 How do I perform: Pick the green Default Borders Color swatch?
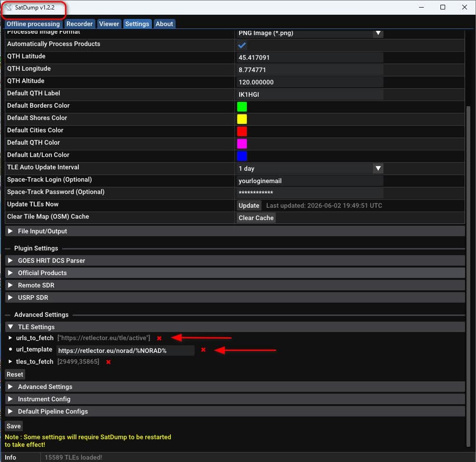242,107
